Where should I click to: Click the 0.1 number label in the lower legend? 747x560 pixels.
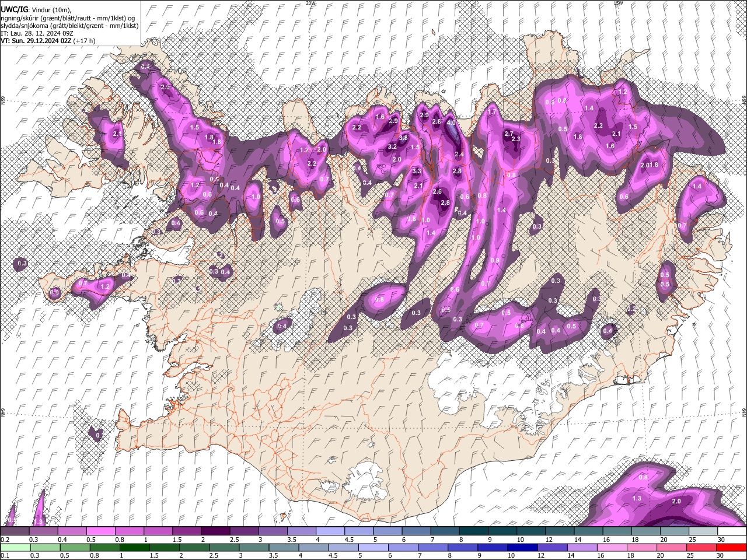5,556
